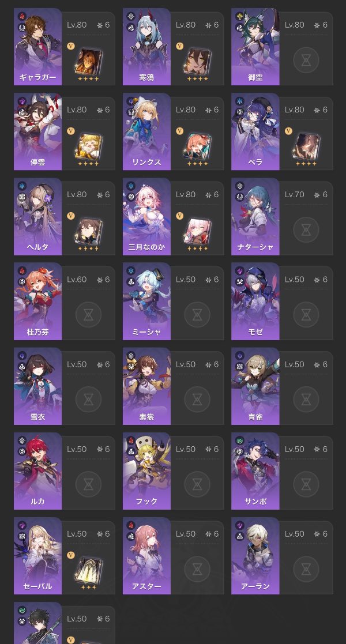Open the 三月なのか character portrait
346x644 pixels.
coord(146,216)
